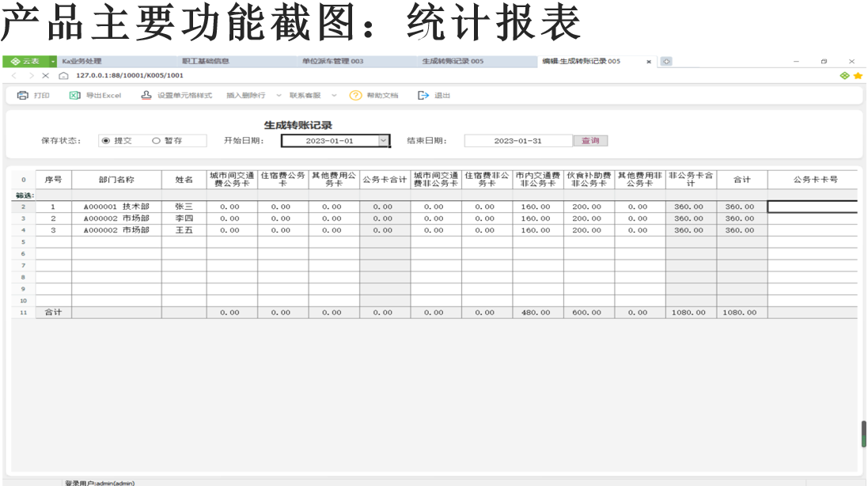Click the 结束日期 field 2023-01-31
Image resolution: width=868 pixels, height=486 pixels.
coord(518,141)
